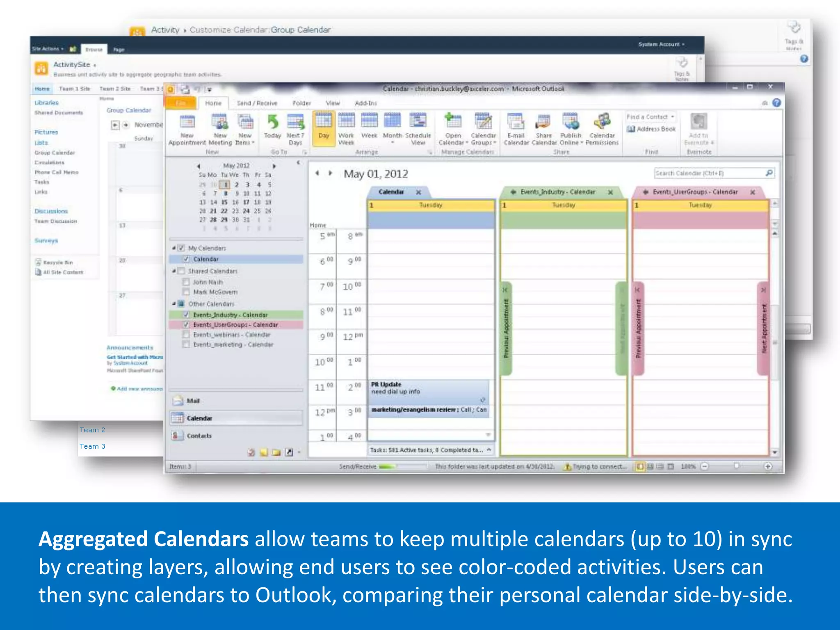Switch to Day view
The width and height of the screenshot is (840, 630).
(x=324, y=129)
